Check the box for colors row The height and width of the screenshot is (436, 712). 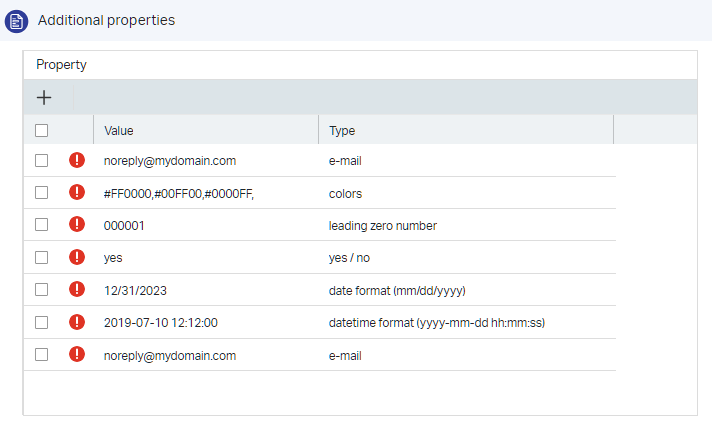click(x=41, y=193)
